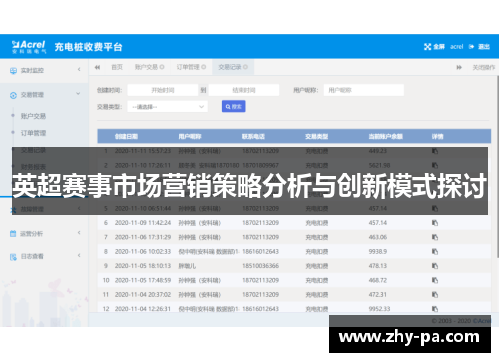Click the vertical scrollbar on right edge
500x362 pixels.
(x=498, y=167)
